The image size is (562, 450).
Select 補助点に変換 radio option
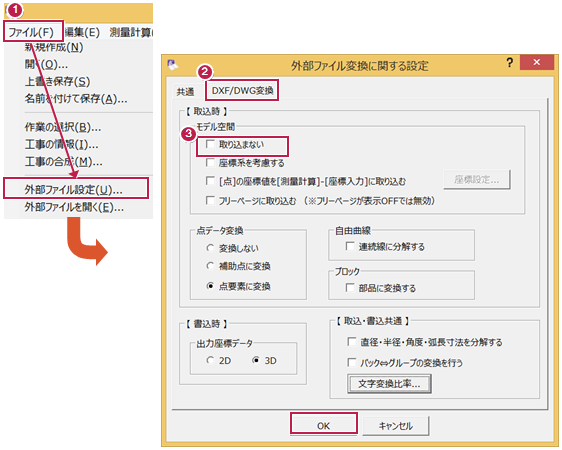(x=210, y=266)
